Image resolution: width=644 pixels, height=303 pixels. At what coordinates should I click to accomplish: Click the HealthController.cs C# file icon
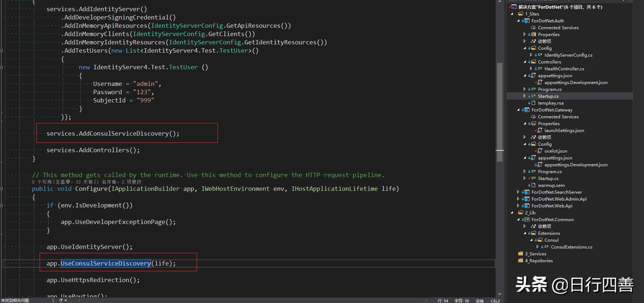pyautogui.click(x=540, y=69)
